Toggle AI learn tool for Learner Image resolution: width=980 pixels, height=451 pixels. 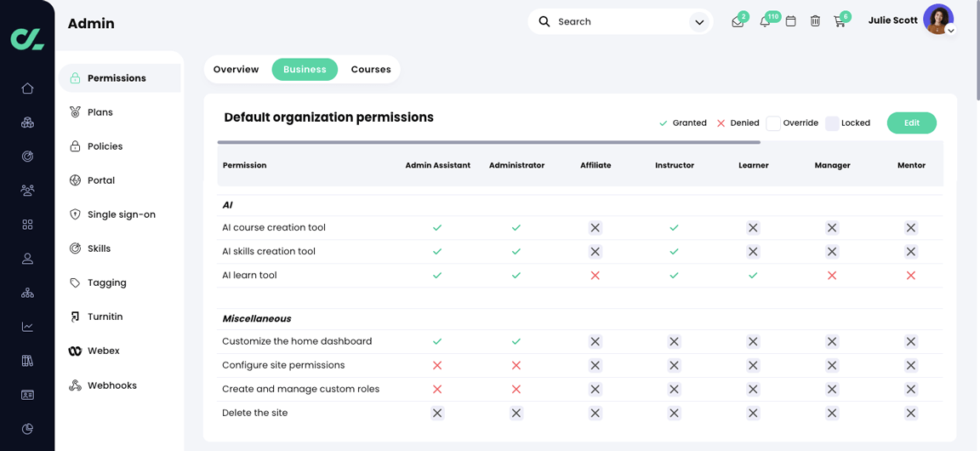[753, 275]
